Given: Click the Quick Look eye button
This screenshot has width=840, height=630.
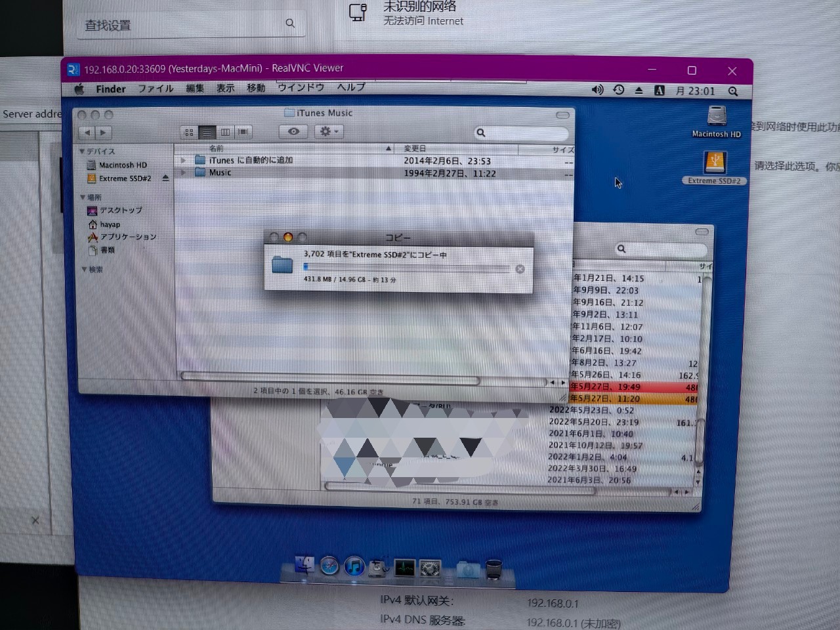Looking at the screenshot, I should pyautogui.click(x=293, y=132).
